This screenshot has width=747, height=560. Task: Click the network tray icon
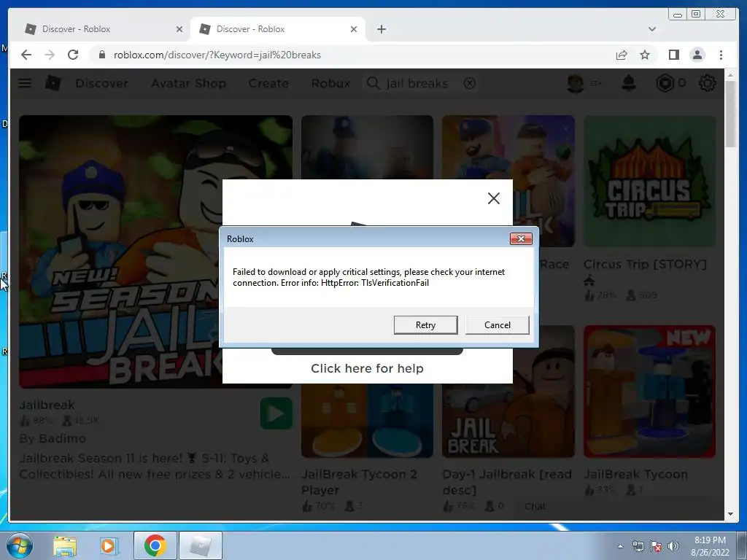click(x=638, y=546)
